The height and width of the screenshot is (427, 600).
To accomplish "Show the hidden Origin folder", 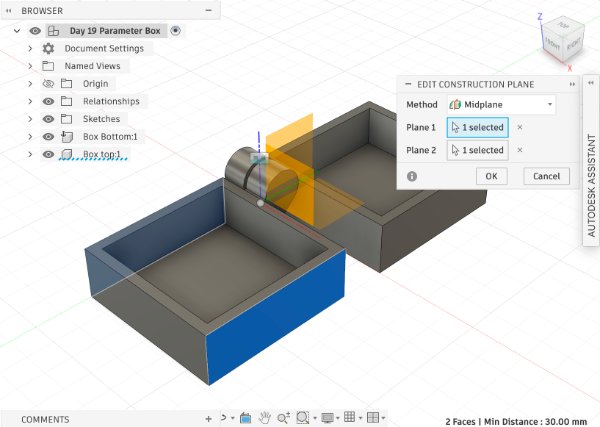I will point(48,83).
